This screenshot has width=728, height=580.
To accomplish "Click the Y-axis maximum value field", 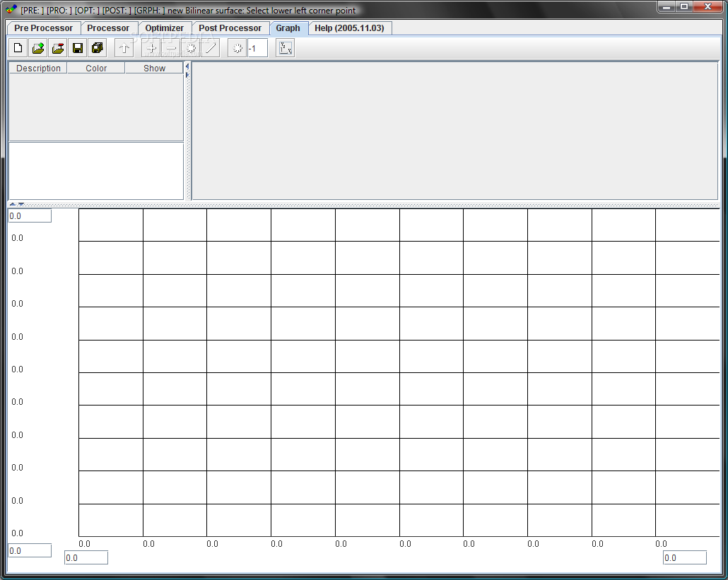I will pyautogui.click(x=30, y=215).
